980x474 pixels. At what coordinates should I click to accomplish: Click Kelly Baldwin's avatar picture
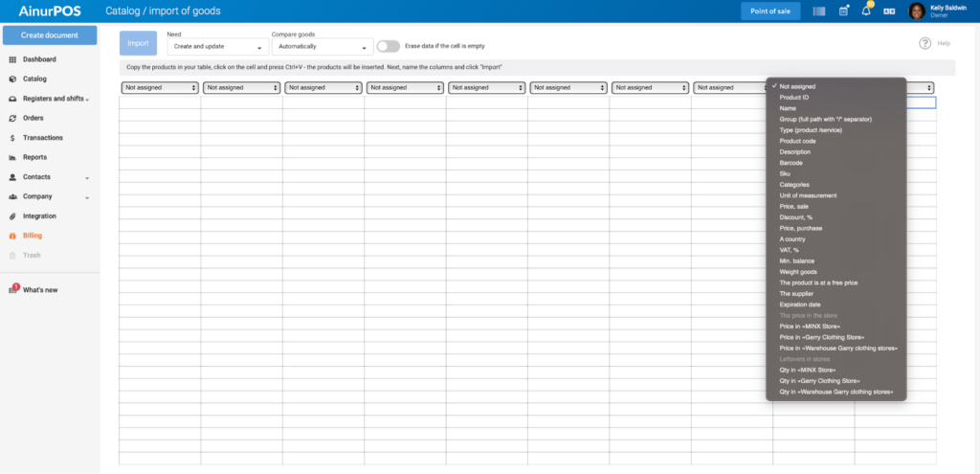[916, 11]
